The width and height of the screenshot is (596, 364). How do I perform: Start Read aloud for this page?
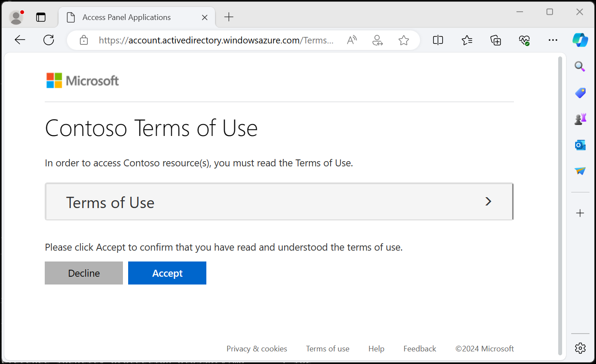coord(351,40)
